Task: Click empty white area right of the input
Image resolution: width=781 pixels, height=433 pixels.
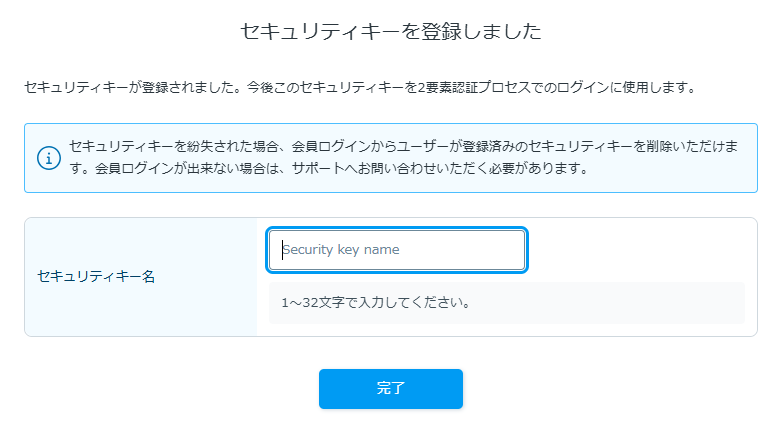Action: (640, 250)
